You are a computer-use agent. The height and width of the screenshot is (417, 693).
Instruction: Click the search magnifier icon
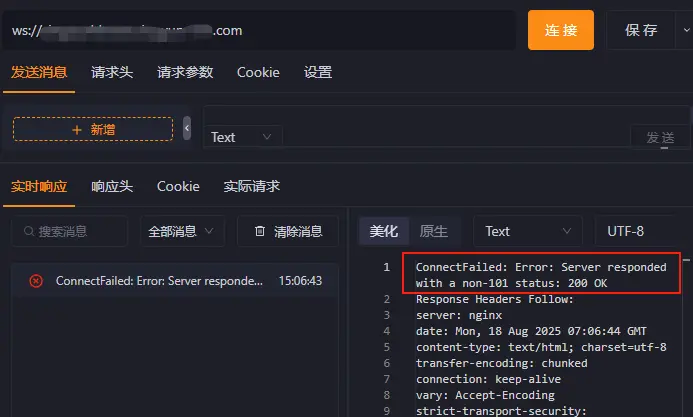(29, 231)
